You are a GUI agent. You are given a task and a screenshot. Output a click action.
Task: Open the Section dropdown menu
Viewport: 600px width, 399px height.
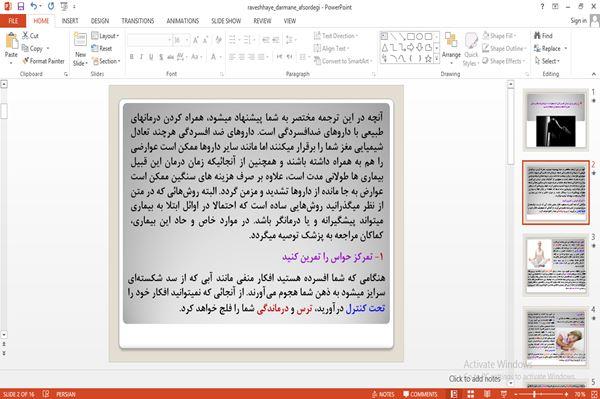coord(106,61)
